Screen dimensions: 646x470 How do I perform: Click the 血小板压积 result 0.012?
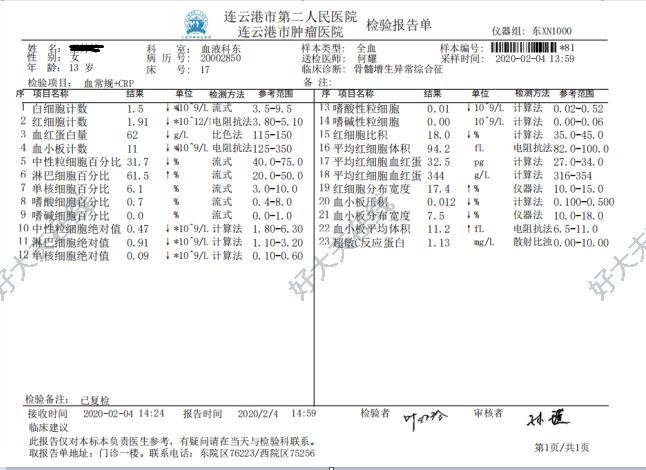(441, 202)
